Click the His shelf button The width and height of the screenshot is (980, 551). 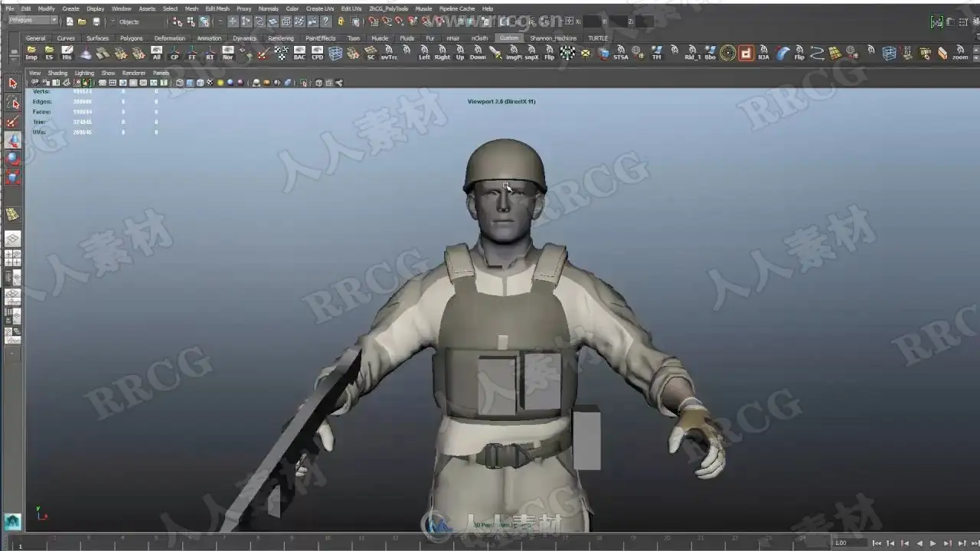tap(67, 53)
